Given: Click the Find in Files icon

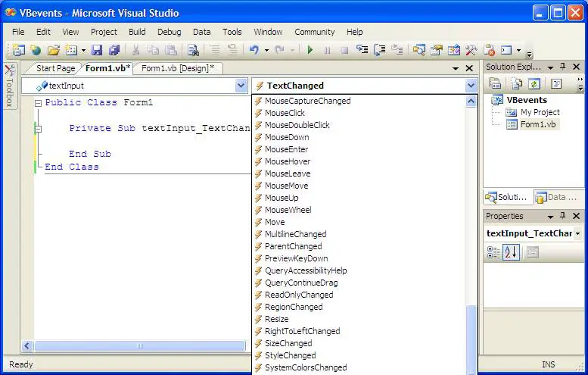Looking at the screenshot, I should click(193, 50).
